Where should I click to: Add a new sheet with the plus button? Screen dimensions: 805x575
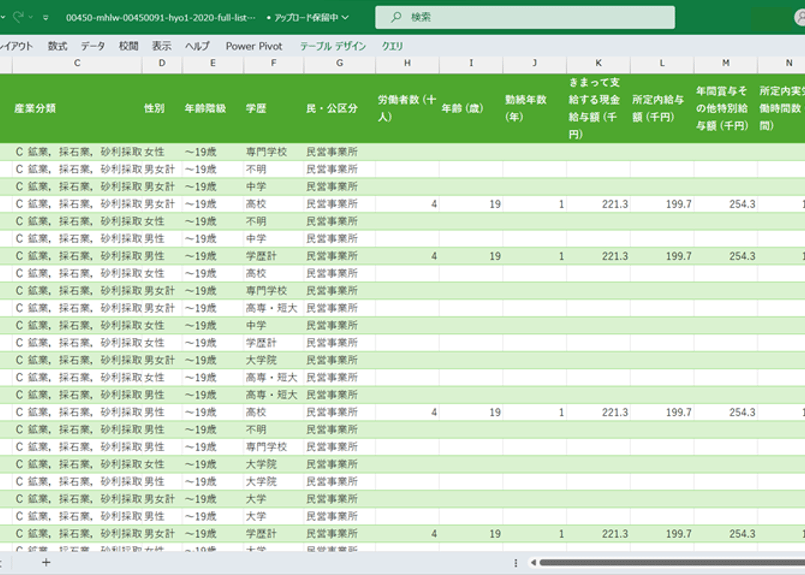point(45,562)
